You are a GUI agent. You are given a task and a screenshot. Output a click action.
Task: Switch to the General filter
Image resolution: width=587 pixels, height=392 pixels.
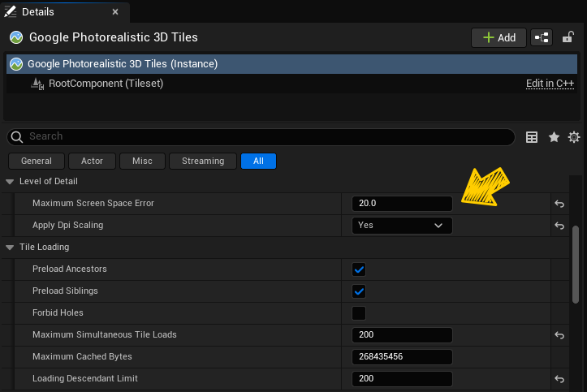(37, 162)
